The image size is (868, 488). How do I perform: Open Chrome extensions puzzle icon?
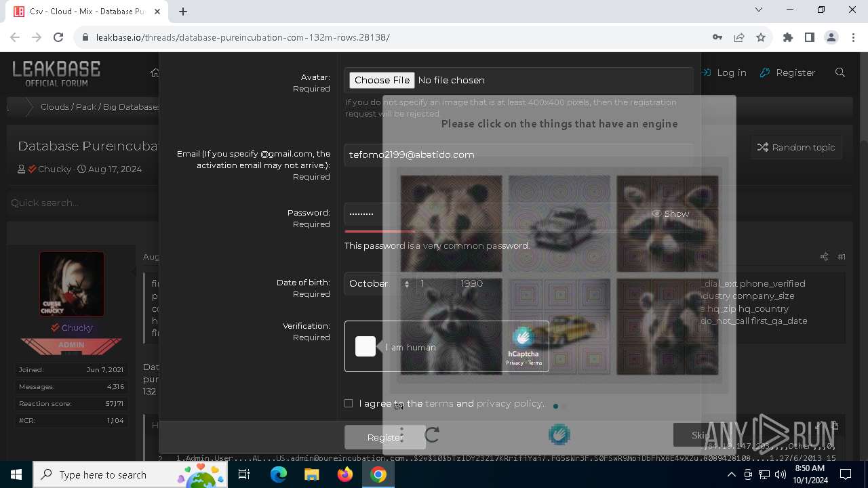(788, 37)
